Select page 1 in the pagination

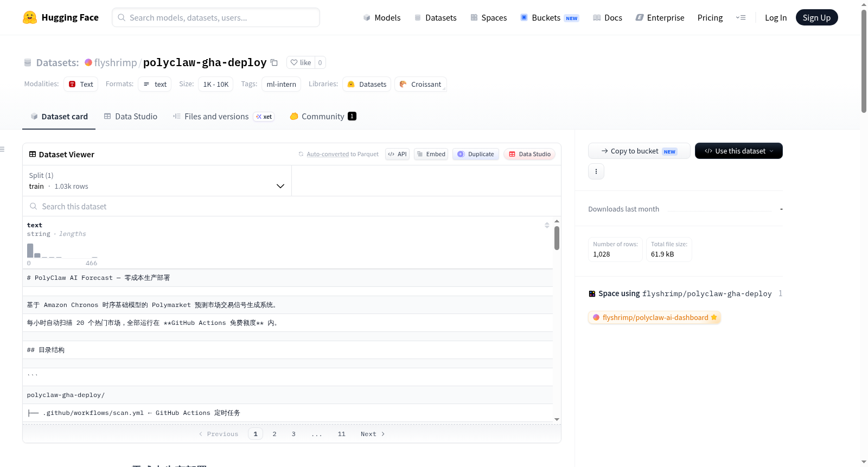[x=256, y=434]
